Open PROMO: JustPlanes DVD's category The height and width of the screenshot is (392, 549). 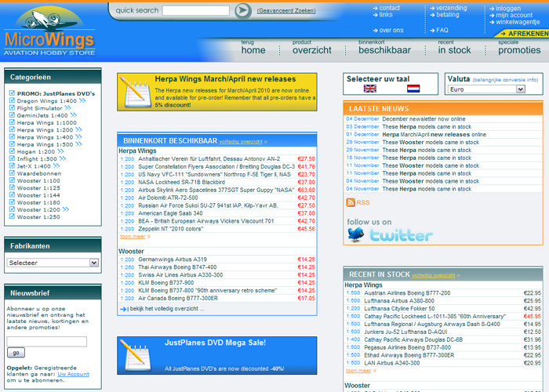(56, 93)
